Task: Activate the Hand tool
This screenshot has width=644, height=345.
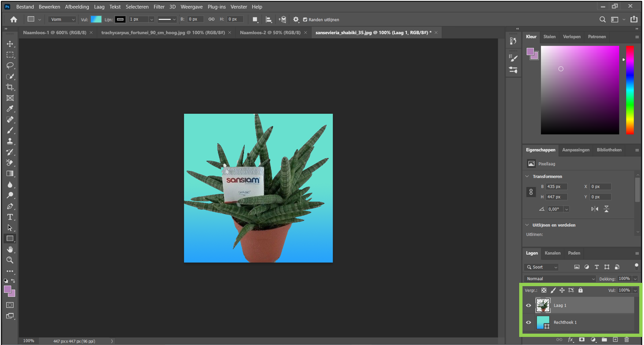Action: click(x=10, y=250)
